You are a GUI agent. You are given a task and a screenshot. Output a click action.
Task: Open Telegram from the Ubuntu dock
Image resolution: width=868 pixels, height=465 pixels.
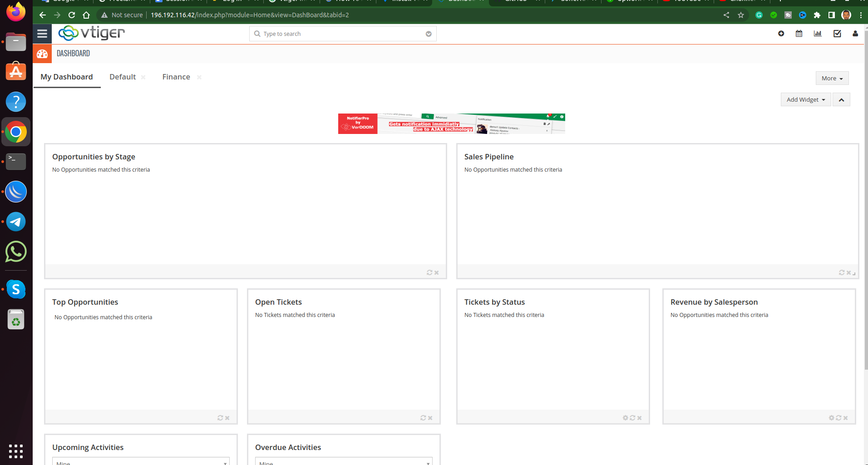point(16,222)
